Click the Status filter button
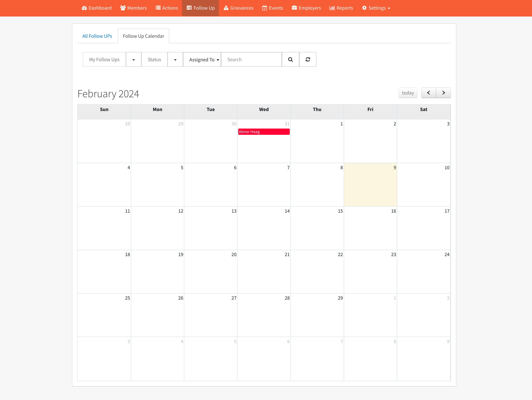 coord(154,59)
